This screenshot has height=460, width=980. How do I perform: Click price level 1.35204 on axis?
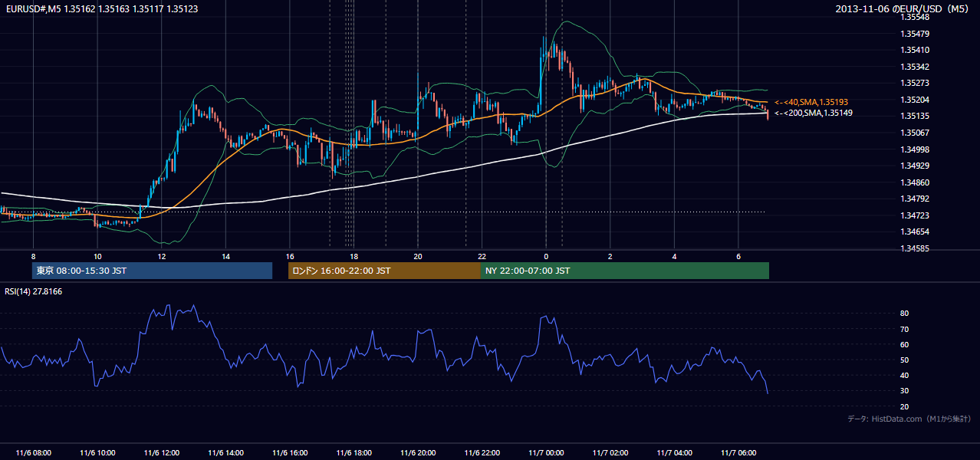(x=915, y=100)
